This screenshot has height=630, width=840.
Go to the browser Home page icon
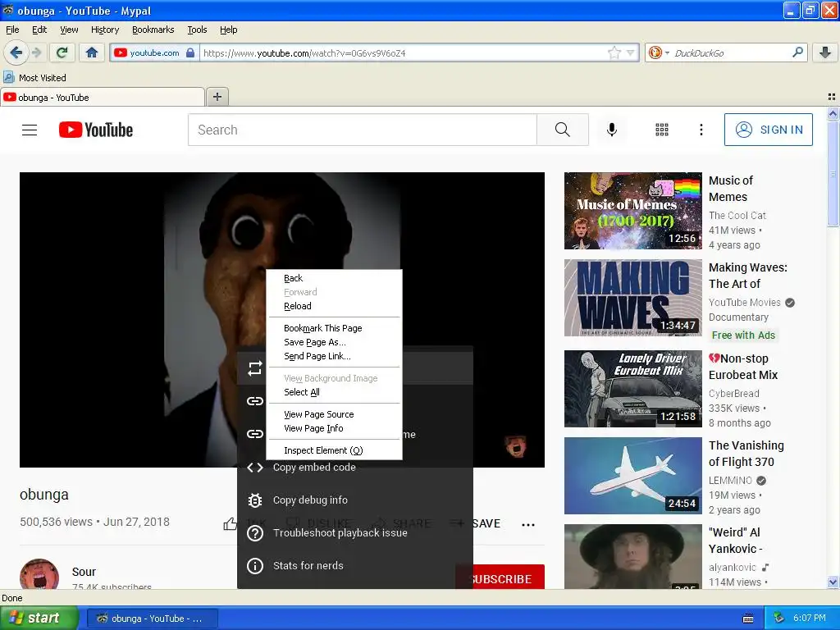point(92,52)
